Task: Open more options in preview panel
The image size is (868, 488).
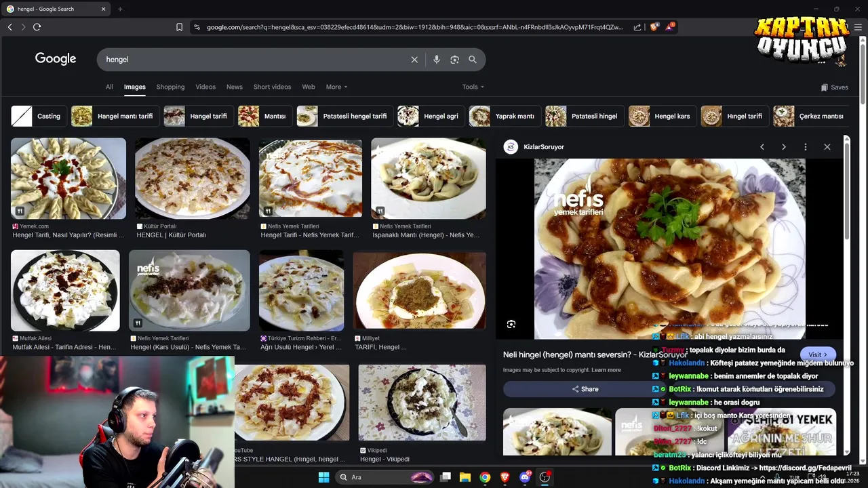Action: point(806,147)
